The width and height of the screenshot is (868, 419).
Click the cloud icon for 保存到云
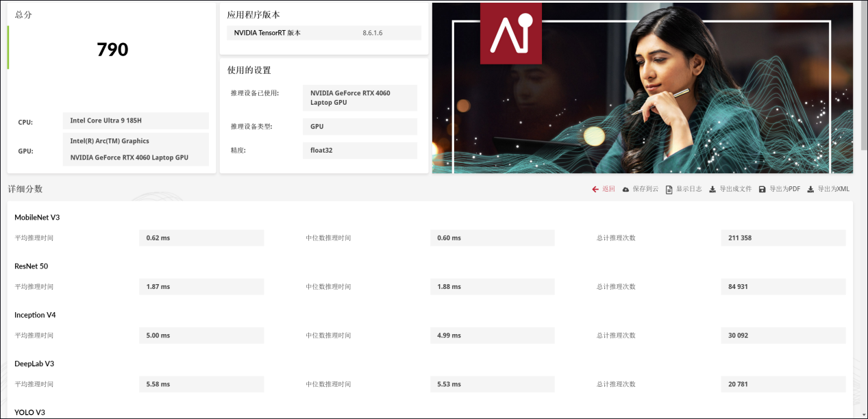(x=625, y=189)
